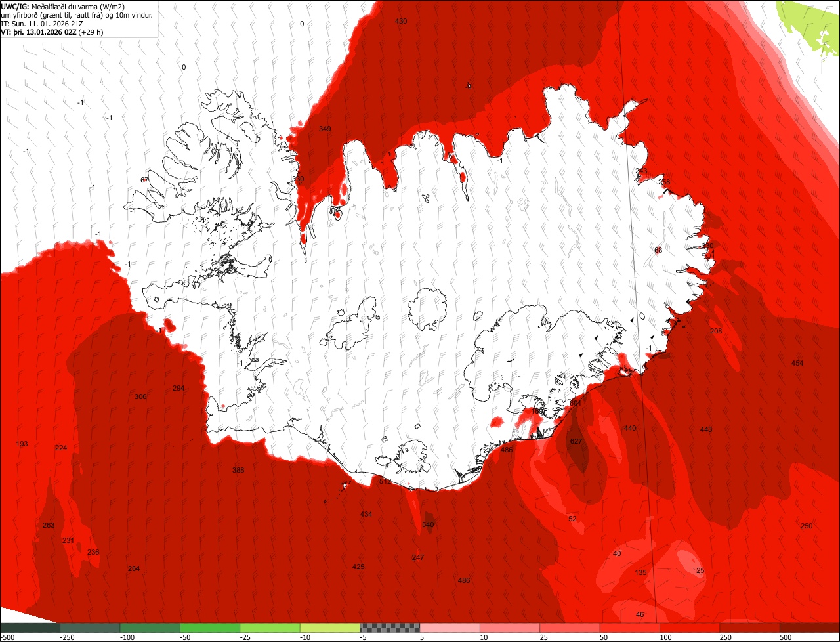
Task: Pick the yellow-green swatch between -10 and -5
Action: pos(330,628)
